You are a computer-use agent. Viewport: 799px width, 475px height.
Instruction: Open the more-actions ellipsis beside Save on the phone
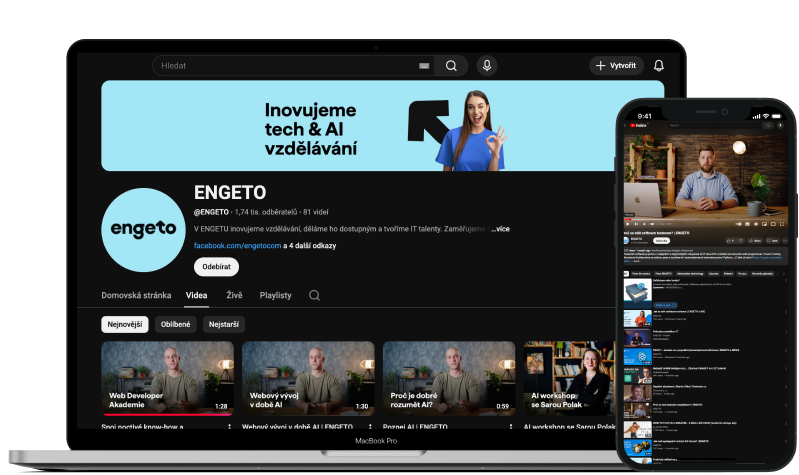pos(785,241)
